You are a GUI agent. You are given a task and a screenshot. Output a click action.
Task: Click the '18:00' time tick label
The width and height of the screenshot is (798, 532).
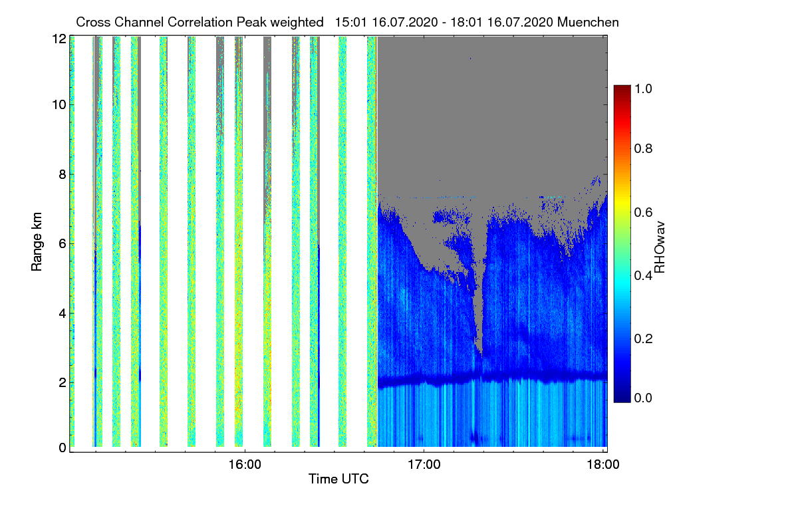tap(603, 464)
